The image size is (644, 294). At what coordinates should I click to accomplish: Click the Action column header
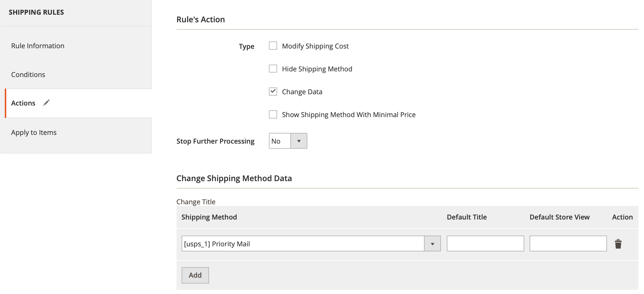tap(622, 217)
